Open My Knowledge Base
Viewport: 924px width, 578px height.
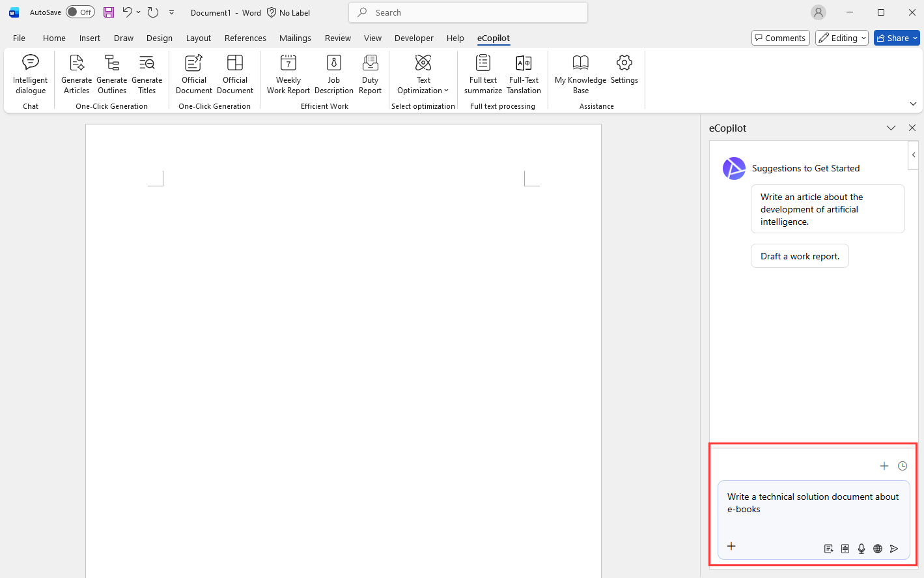[x=580, y=74]
